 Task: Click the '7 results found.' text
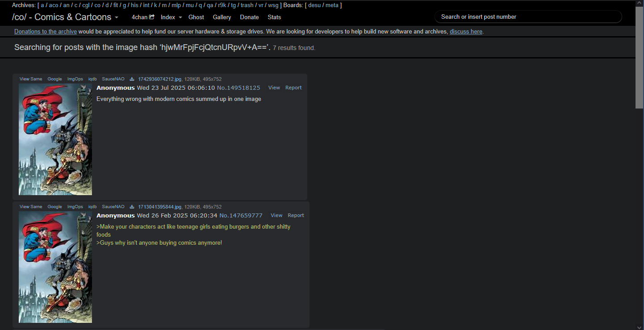coord(294,48)
